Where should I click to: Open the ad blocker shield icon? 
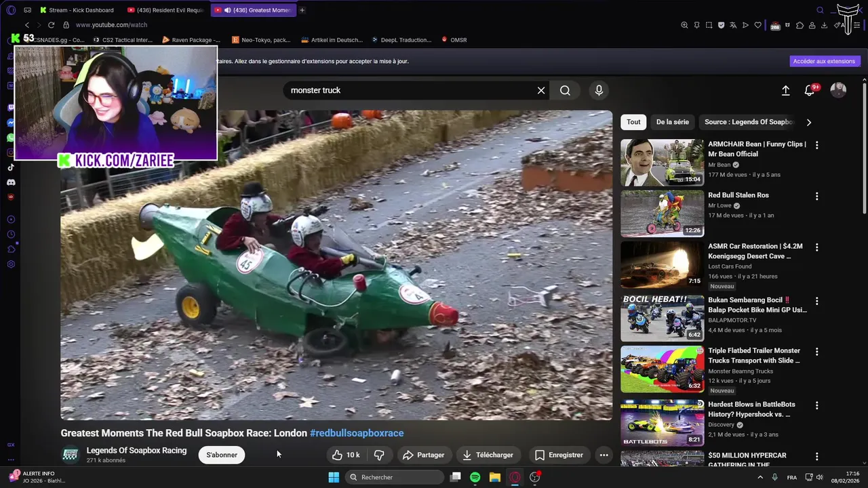coord(721,25)
